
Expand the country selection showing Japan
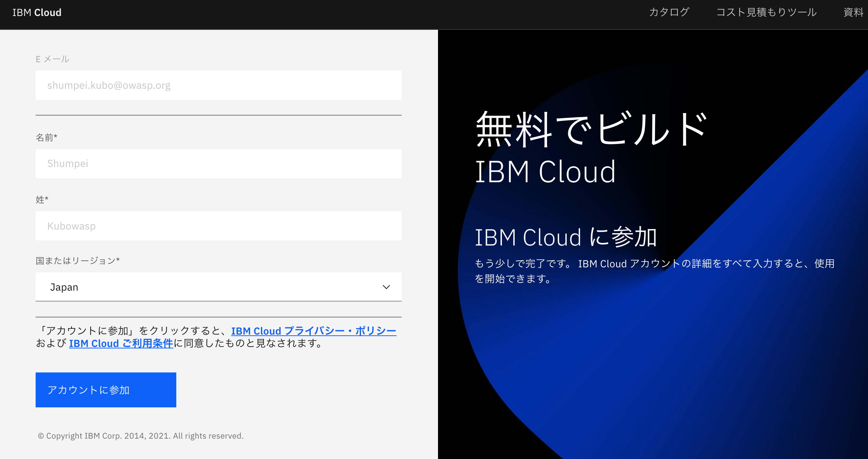click(218, 287)
